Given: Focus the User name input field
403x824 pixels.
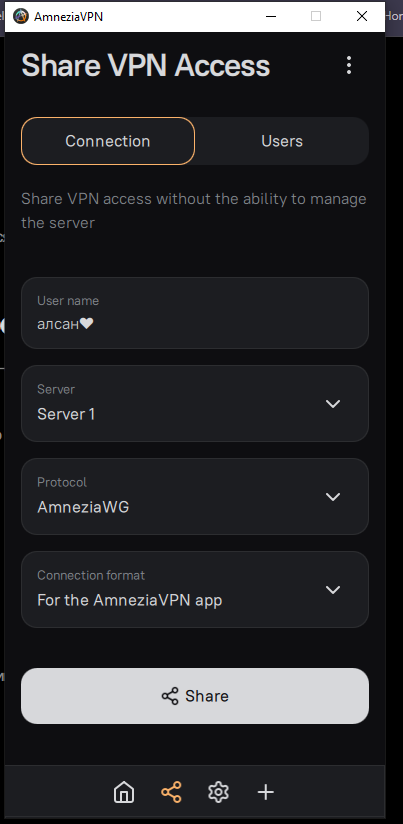Looking at the screenshot, I should click(195, 313).
